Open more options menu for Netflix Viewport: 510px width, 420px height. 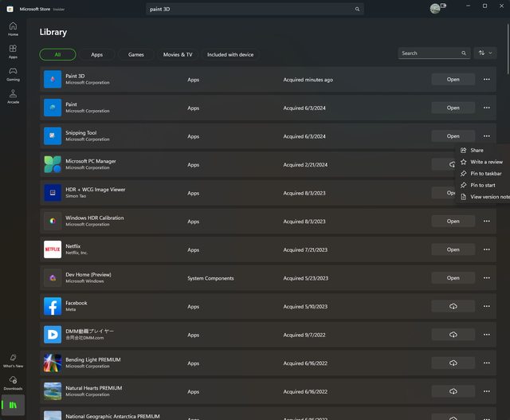click(x=486, y=249)
